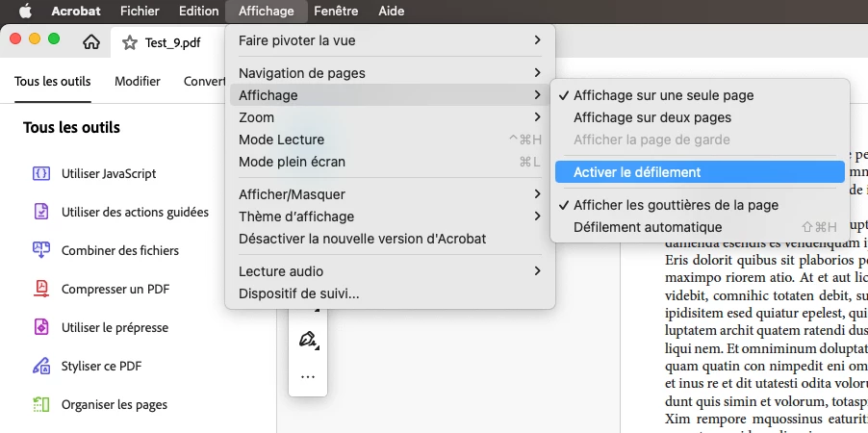
Task: Open the more tools ellipsis
Action: (308, 376)
